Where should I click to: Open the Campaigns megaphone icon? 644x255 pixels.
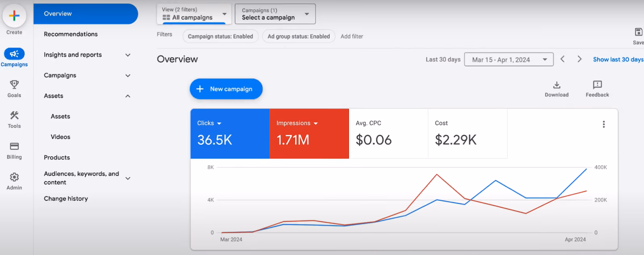click(14, 54)
